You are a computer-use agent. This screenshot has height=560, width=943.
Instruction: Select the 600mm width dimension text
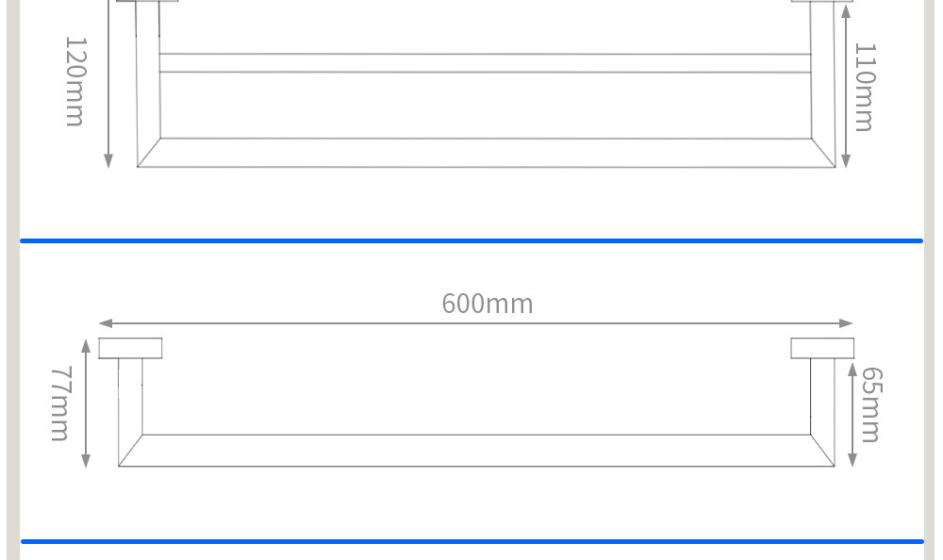488,304
